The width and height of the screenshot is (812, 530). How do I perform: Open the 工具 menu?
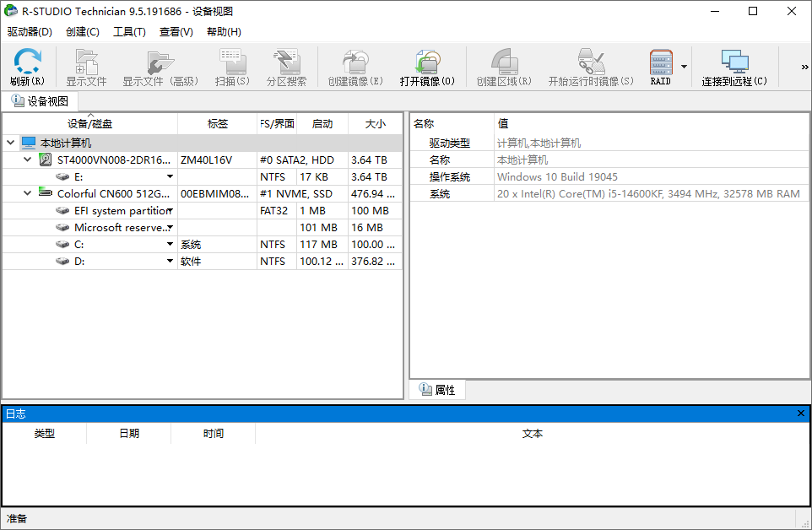[x=128, y=31]
